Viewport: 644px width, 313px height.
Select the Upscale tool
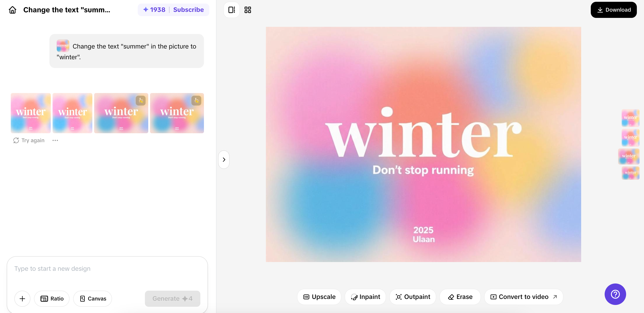pos(319,297)
